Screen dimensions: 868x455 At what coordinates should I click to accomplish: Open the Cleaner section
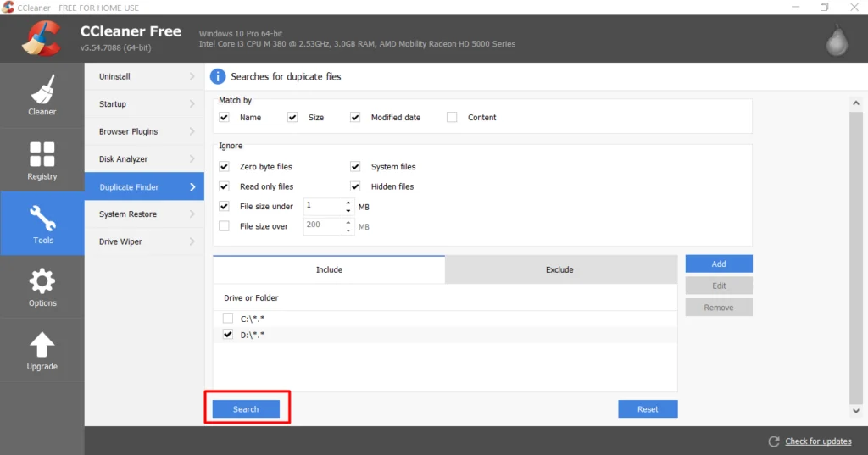pyautogui.click(x=42, y=95)
